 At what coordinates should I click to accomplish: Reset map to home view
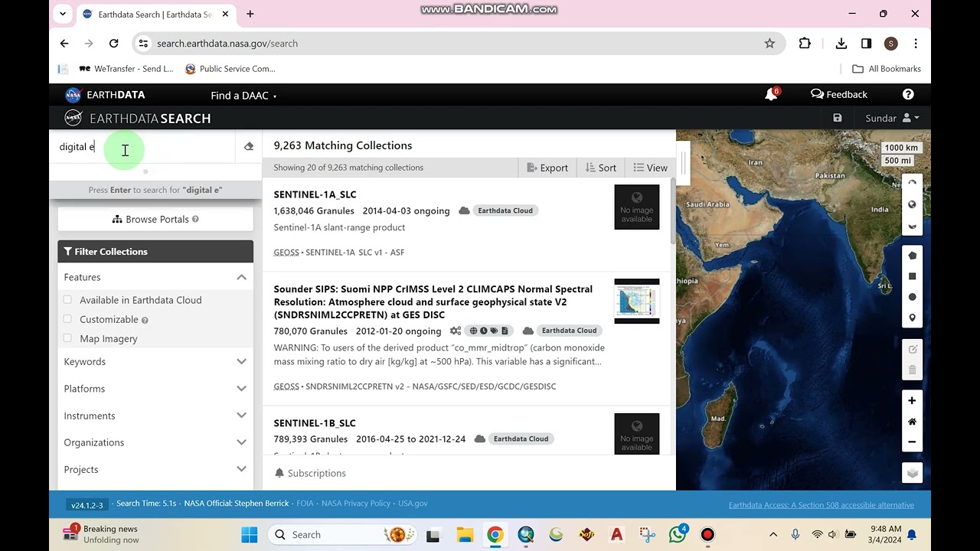(912, 422)
